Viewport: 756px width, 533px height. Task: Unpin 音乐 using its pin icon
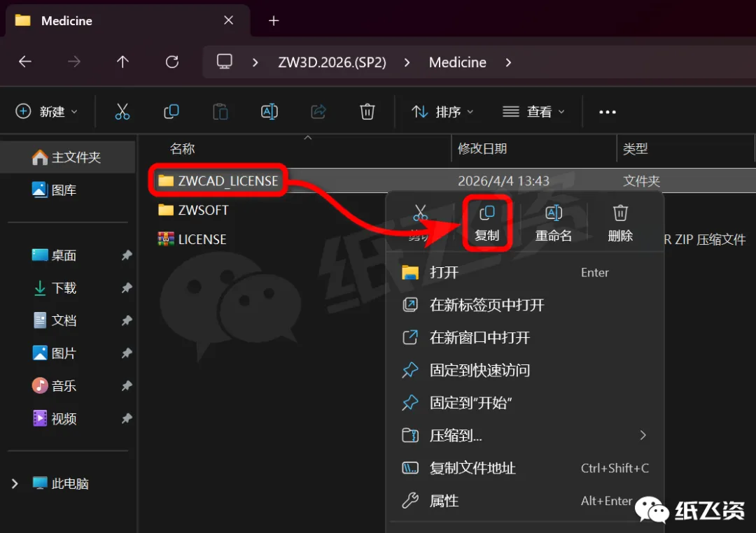(x=126, y=385)
